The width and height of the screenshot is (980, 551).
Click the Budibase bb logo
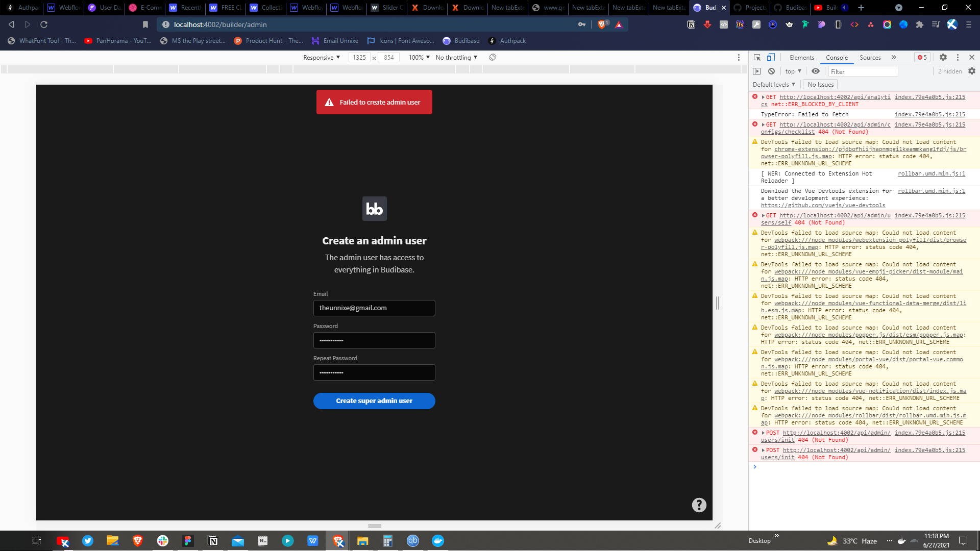click(x=374, y=209)
